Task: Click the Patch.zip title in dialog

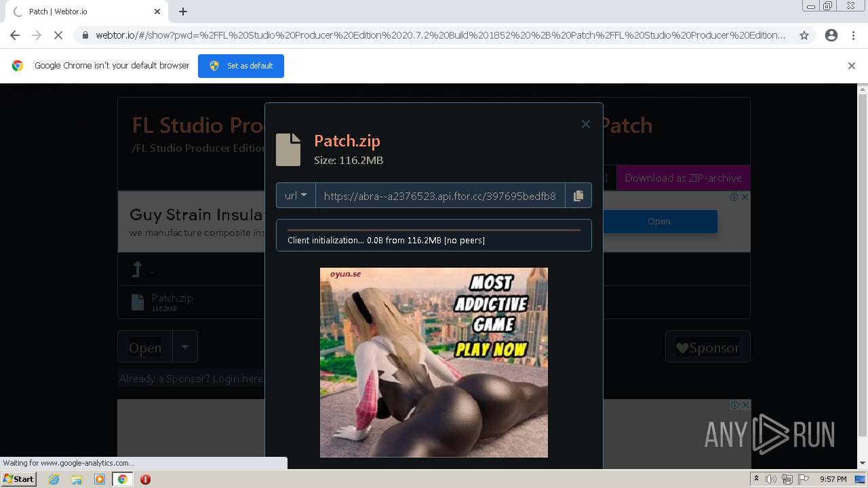Action: pyautogui.click(x=347, y=141)
